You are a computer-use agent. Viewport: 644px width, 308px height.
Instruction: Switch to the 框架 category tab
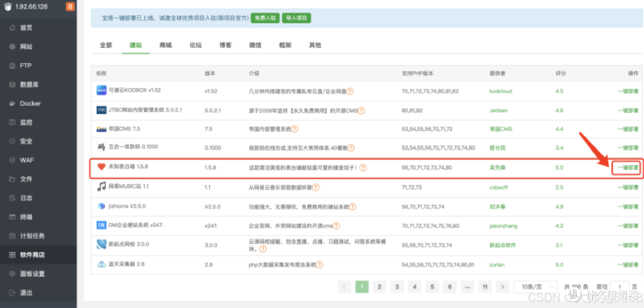(285, 45)
